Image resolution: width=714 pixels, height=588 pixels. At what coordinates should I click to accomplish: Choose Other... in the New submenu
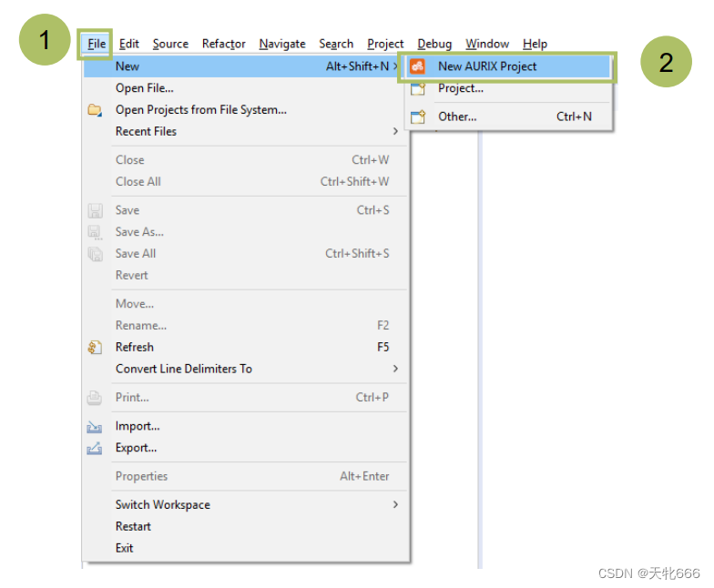pyautogui.click(x=508, y=117)
